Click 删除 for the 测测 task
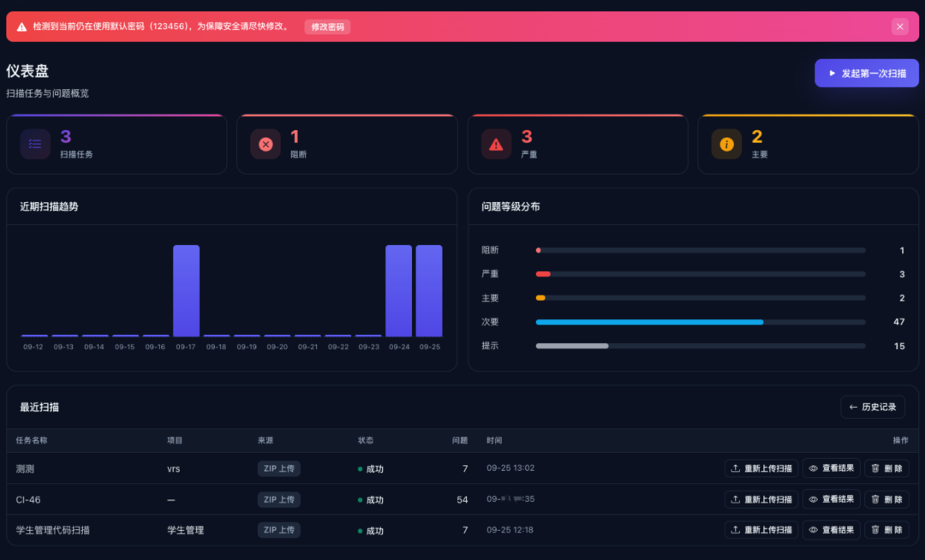Viewport: 925px width, 560px height. (x=886, y=468)
